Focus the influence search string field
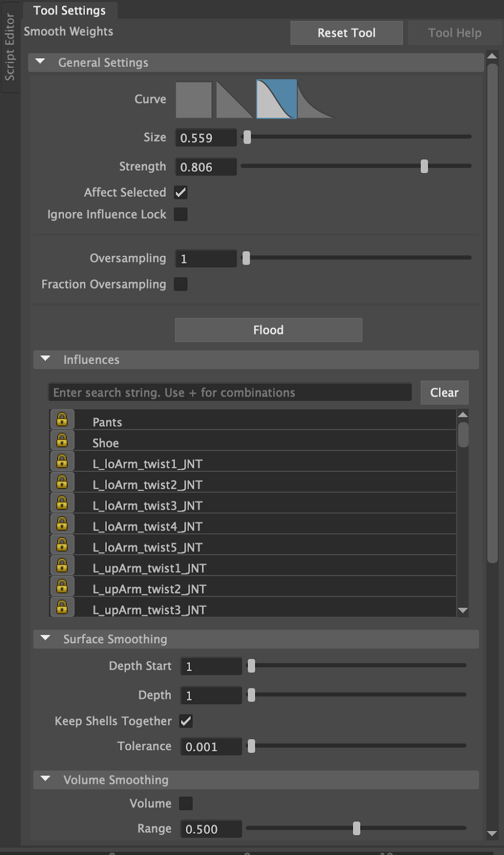This screenshot has height=855, width=504. point(230,392)
